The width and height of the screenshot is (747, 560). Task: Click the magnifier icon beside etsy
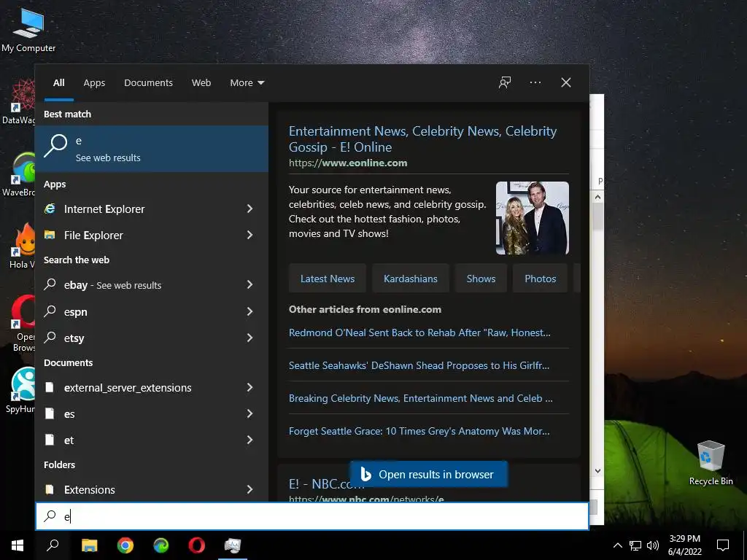(x=50, y=338)
